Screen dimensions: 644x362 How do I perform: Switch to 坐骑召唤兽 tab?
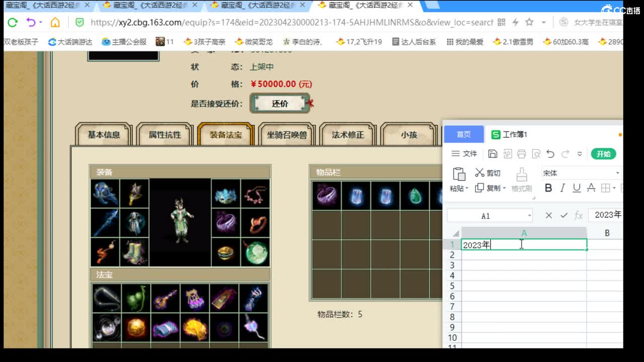(x=287, y=135)
